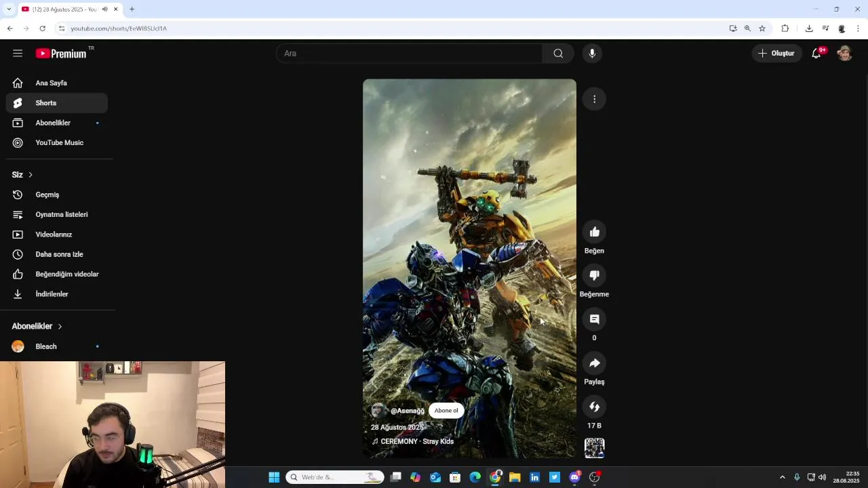868x488 pixels.
Task: Open media controls icon in toolbar
Action: click(825, 28)
